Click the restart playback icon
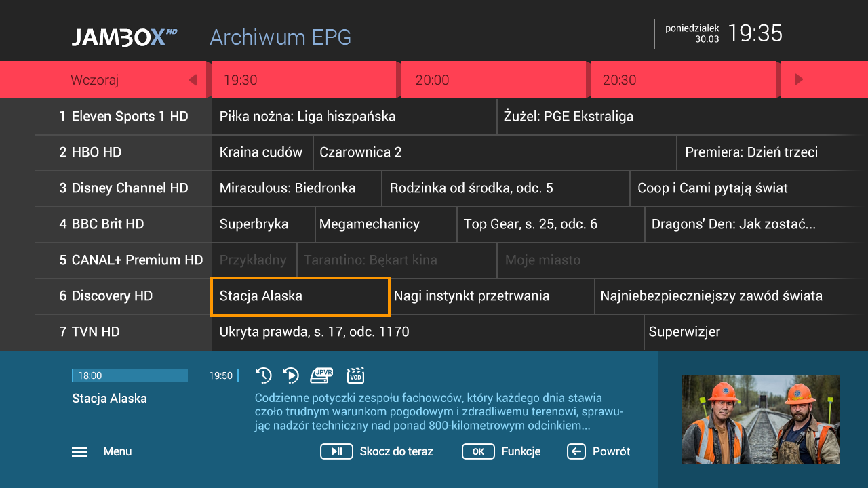 click(x=291, y=375)
